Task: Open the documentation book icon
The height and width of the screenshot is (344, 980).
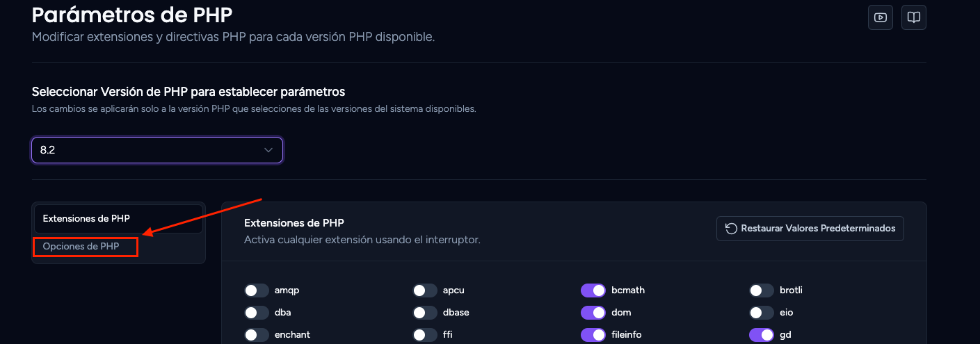Action: pyautogui.click(x=914, y=17)
